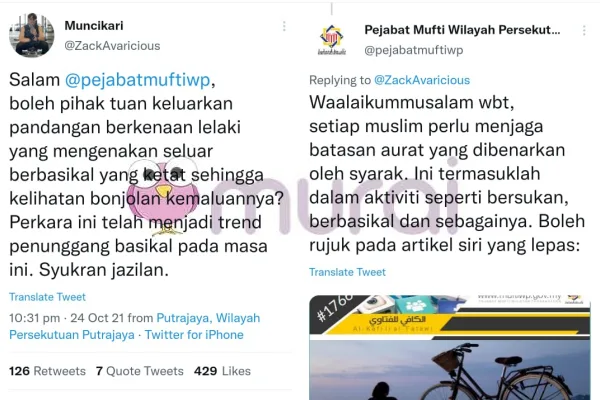Follow the @pejabatmuftiwp mention in the tweet
This screenshot has height=400, width=600.
pos(137,80)
